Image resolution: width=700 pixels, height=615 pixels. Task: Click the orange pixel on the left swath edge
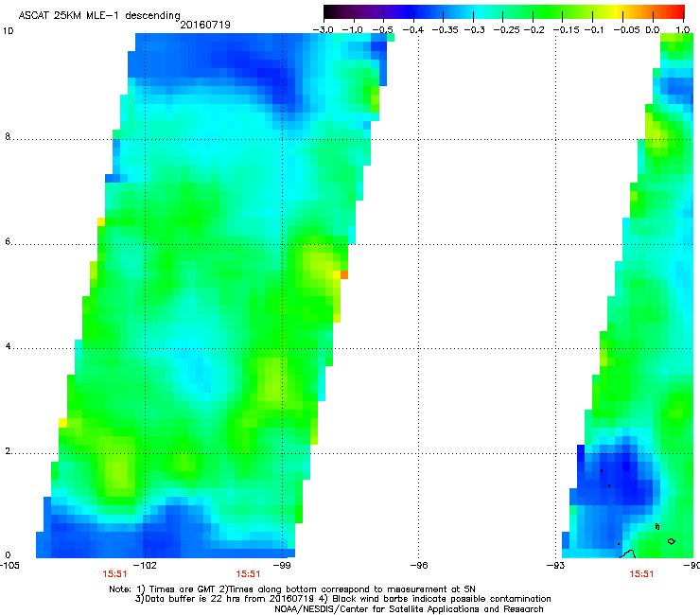click(344, 274)
